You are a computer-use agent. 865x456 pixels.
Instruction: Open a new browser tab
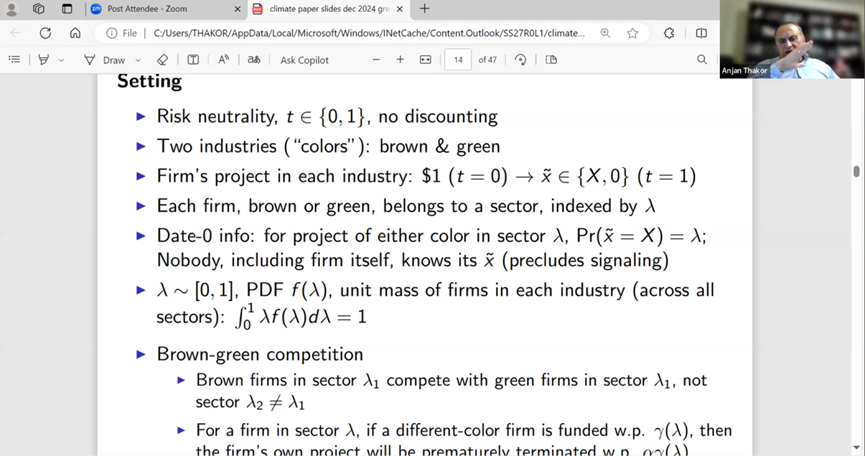[424, 9]
